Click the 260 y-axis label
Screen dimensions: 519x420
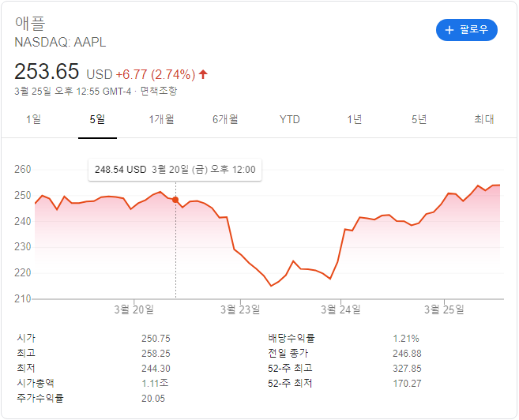22,169
